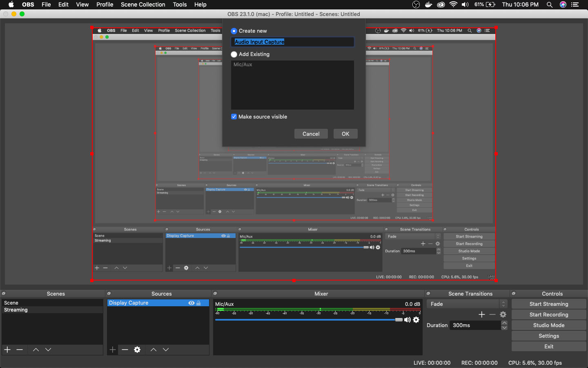Select the Display Capture source row
The width and height of the screenshot is (588, 368).
[x=158, y=303]
